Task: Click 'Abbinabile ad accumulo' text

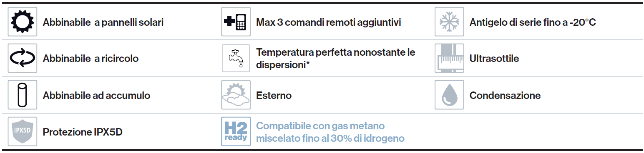Action: (x=96, y=96)
